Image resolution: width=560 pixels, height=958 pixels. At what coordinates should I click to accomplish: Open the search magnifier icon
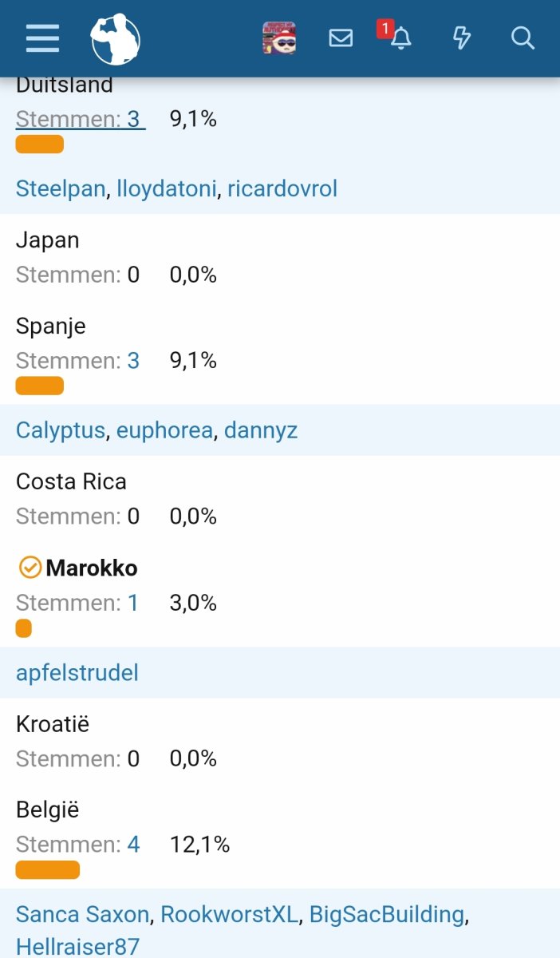523,38
